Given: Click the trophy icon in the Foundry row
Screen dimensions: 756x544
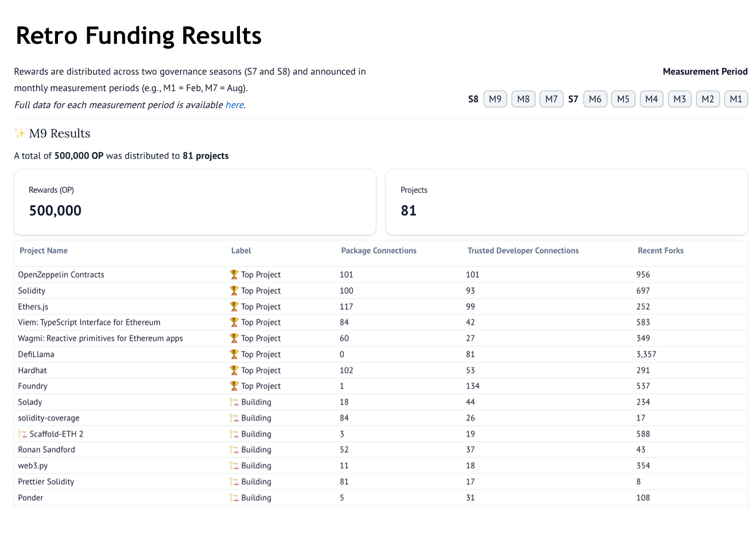Looking at the screenshot, I should pyautogui.click(x=234, y=386).
